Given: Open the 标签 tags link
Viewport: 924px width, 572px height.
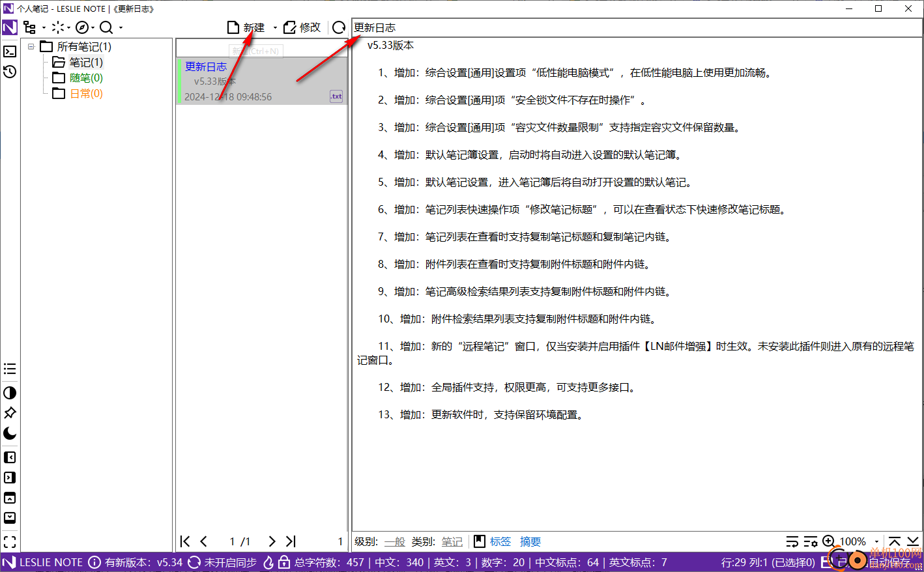Looking at the screenshot, I should pos(500,542).
